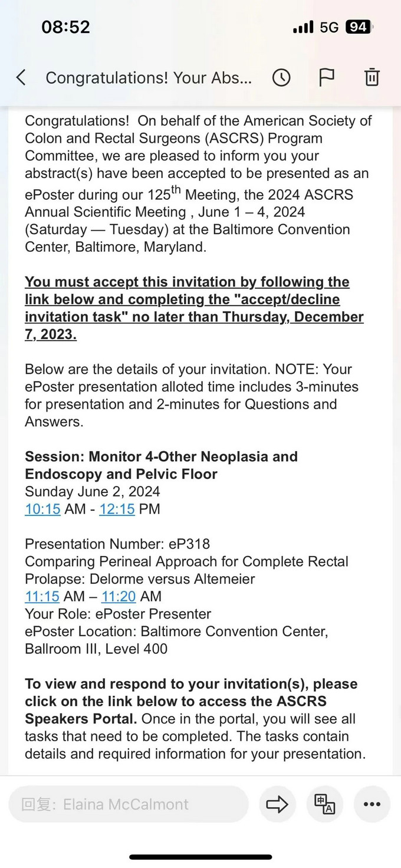401x868 pixels.
Task: Tap the 11:15 AM presentation time link
Action: coord(42,596)
